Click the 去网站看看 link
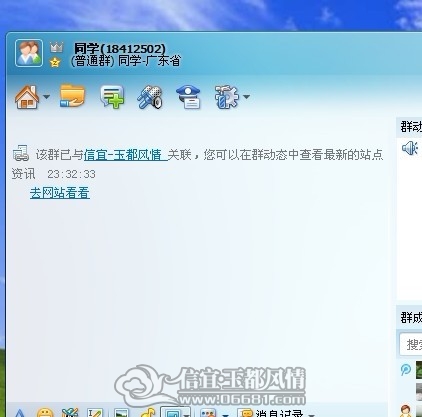This screenshot has width=422, height=417. click(x=60, y=193)
